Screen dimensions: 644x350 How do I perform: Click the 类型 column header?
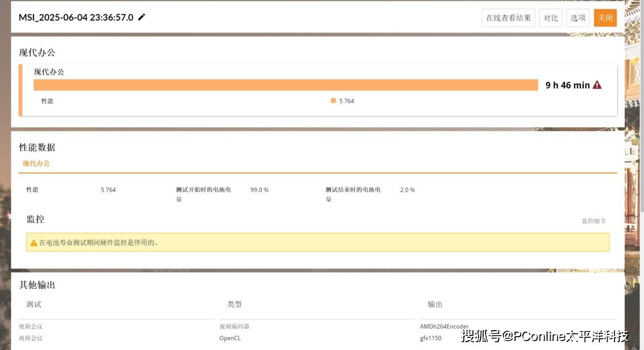(234, 304)
